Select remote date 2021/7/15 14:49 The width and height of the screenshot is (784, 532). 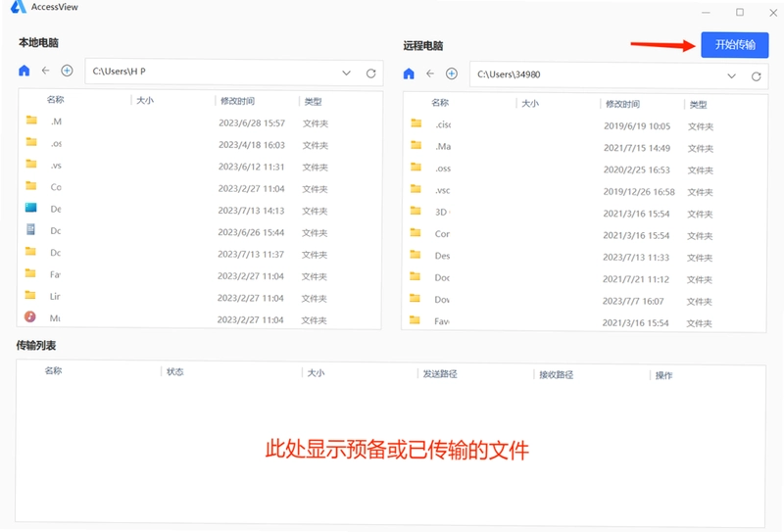tap(637, 148)
